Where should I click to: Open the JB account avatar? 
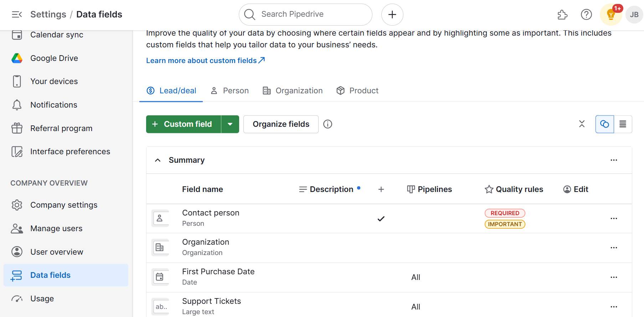point(634,15)
